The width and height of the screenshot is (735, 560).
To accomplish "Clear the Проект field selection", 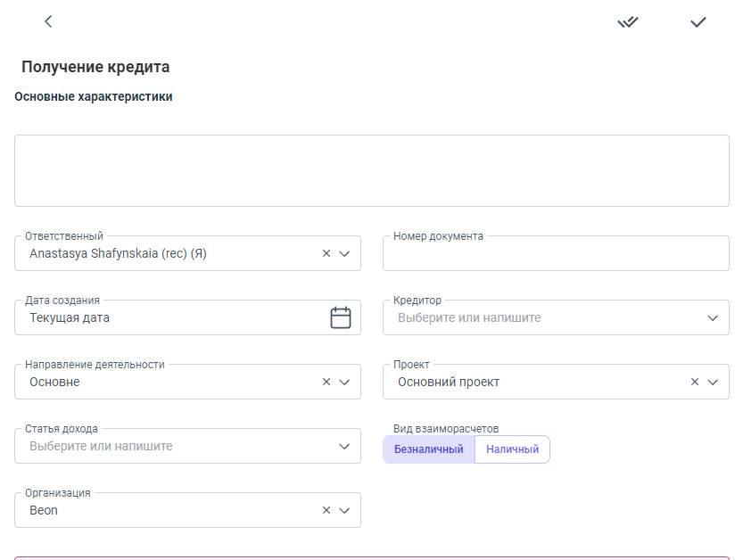I will [x=695, y=383].
